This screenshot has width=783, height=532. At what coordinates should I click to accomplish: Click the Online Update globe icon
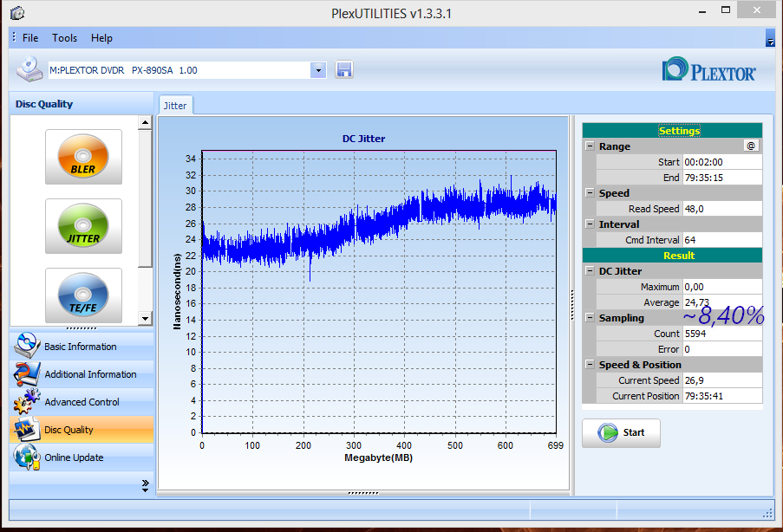[27, 457]
